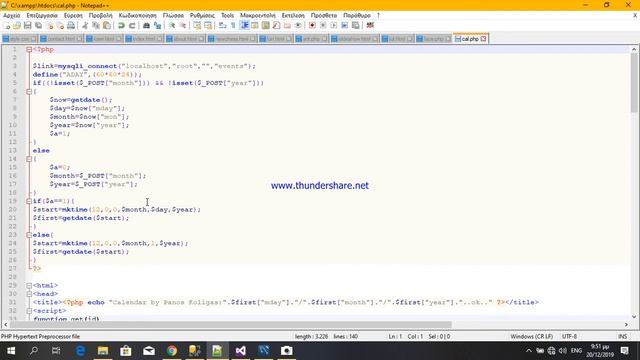Collapse the <script> fold on line 32
640x360 pixels.
pos(29,311)
